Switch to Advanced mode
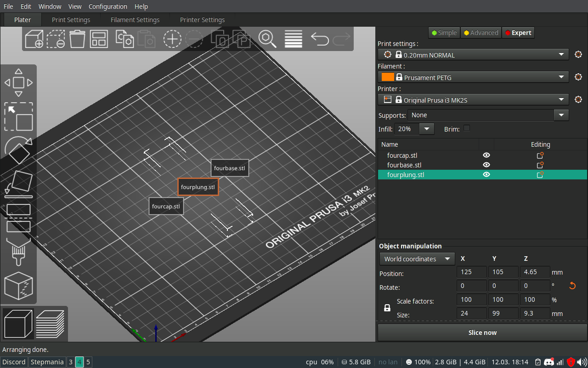Image resolution: width=588 pixels, height=368 pixels. coord(481,33)
